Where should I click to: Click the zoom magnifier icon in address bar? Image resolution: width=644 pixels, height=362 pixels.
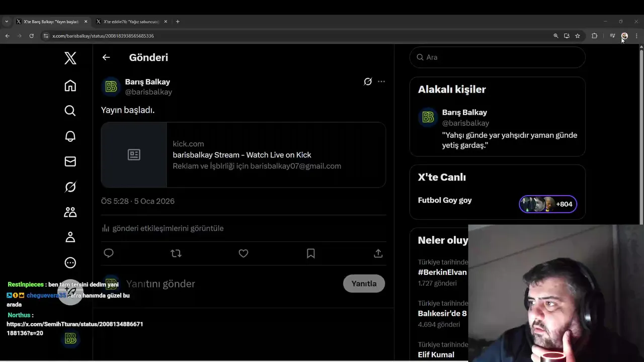tap(556, 36)
